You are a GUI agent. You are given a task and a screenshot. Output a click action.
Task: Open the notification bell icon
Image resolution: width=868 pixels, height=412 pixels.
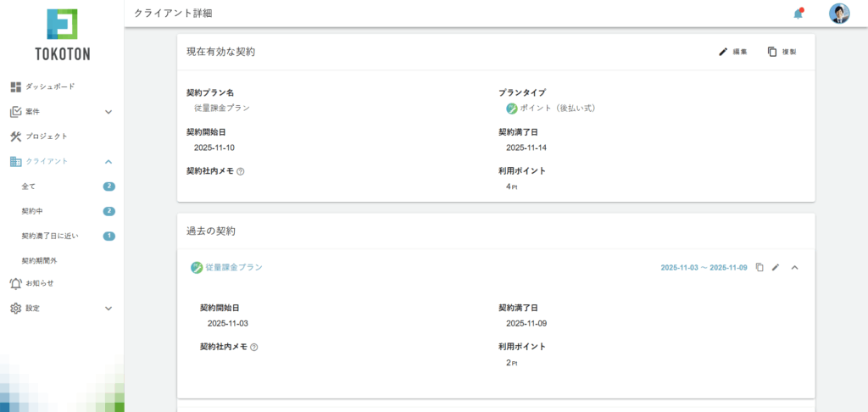click(x=798, y=14)
